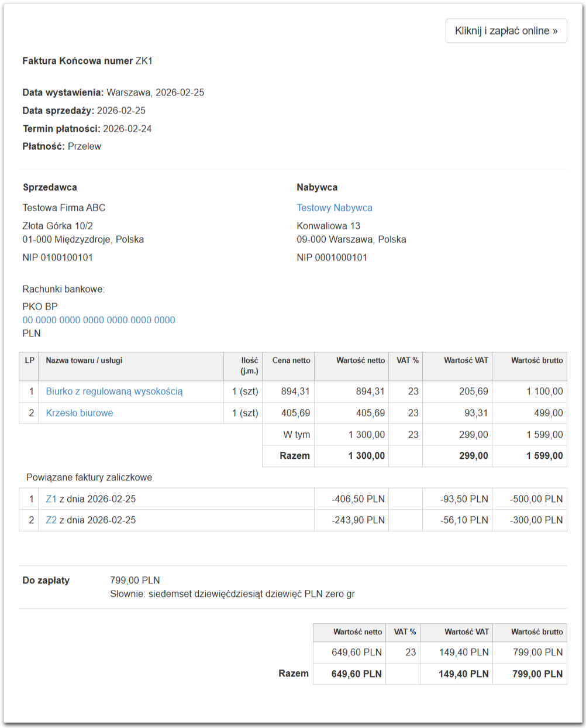This screenshot has width=586, height=728.
Task: Select the invoice title 'Faktura Końcowa numer ZK1'
Action: (87, 61)
